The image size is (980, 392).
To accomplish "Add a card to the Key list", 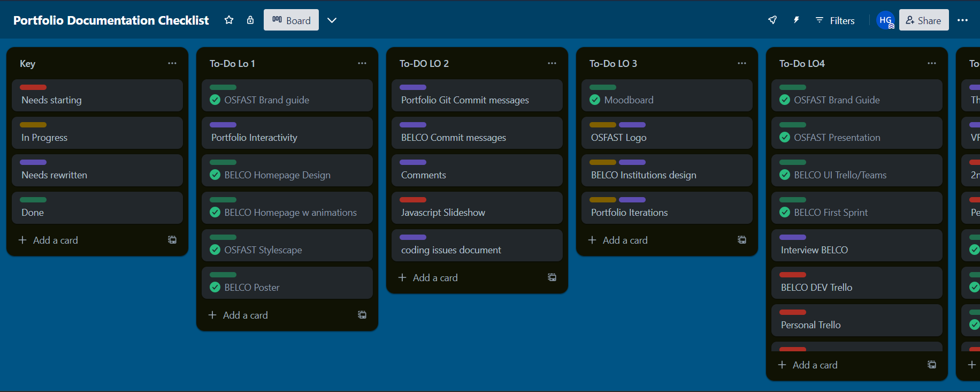I will point(88,240).
